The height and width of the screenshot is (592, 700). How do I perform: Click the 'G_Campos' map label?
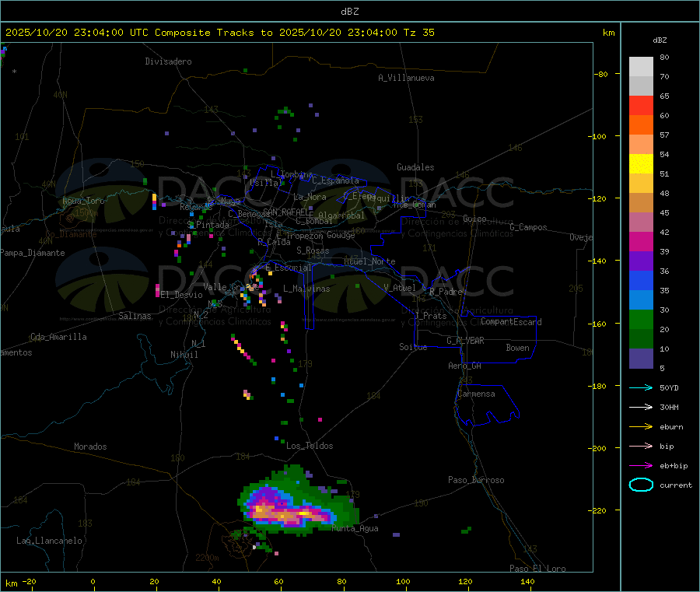click(529, 227)
